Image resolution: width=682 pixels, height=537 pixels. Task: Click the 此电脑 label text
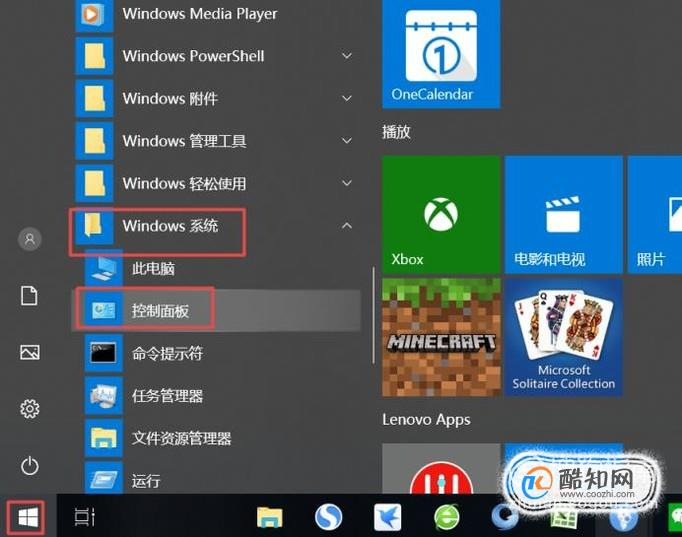click(x=153, y=268)
